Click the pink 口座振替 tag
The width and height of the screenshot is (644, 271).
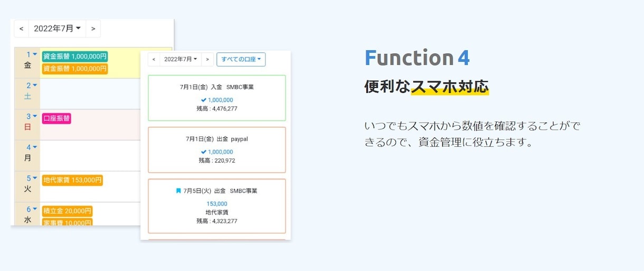(56, 118)
